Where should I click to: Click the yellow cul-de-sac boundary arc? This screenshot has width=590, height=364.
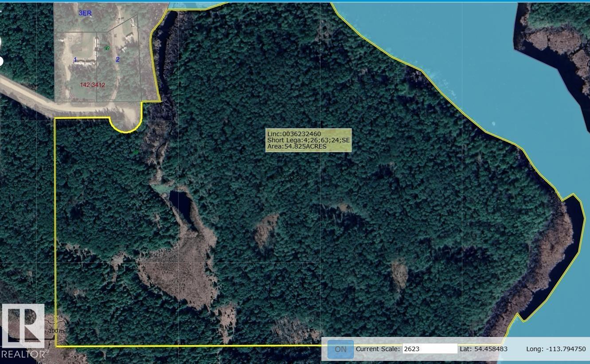[126, 130]
